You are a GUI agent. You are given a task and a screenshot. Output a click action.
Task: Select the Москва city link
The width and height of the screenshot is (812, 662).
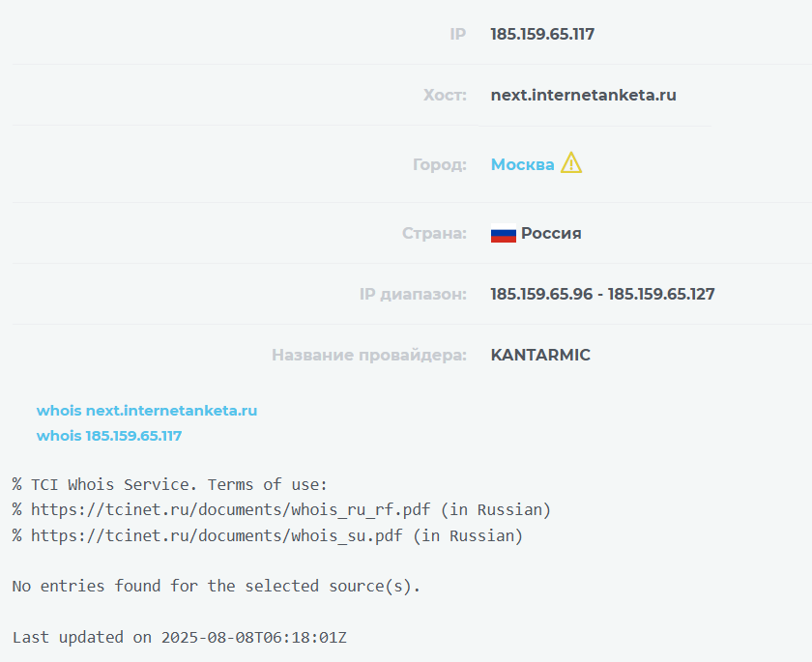pos(522,164)
